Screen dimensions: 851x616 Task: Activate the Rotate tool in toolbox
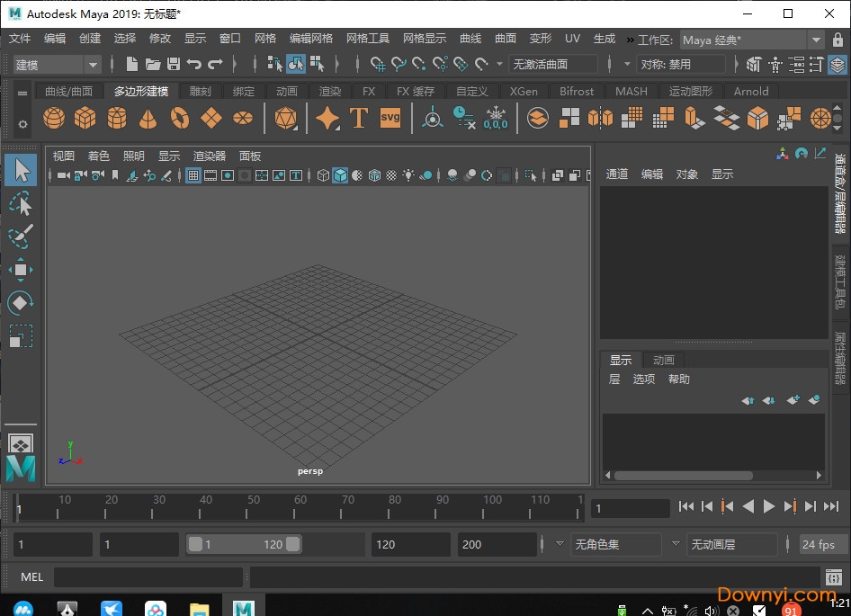20,303
